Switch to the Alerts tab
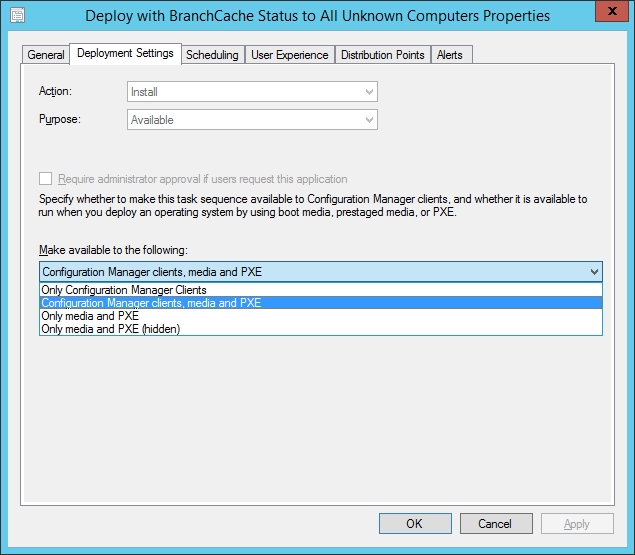This screenshot has height=555, width=635. 450,55
